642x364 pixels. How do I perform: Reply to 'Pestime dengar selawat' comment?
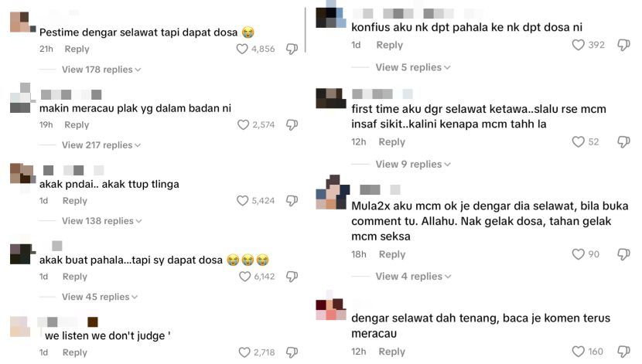[77, 49]
